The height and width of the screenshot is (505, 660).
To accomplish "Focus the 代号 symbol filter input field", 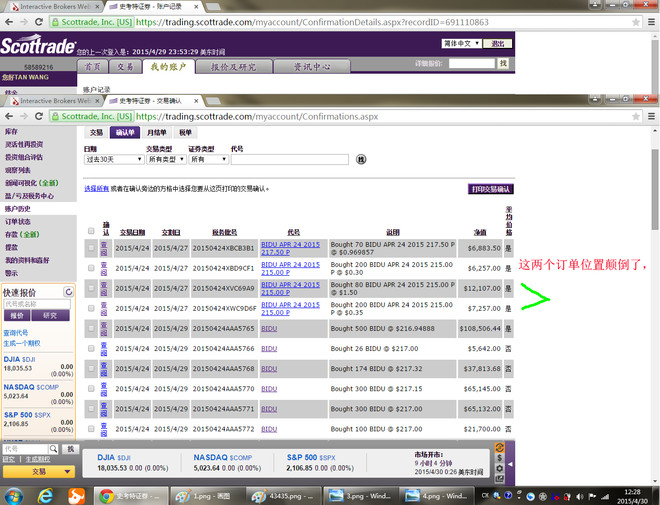I will pos(290,159).
